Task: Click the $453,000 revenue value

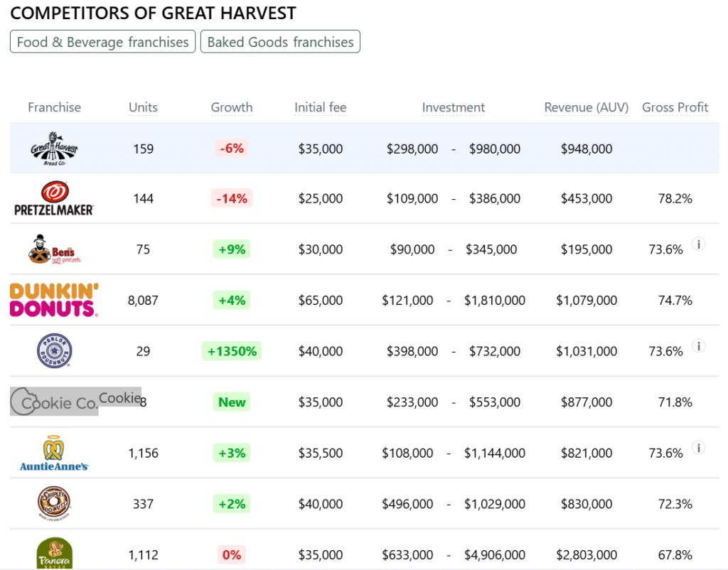Action: pos(587,199)
